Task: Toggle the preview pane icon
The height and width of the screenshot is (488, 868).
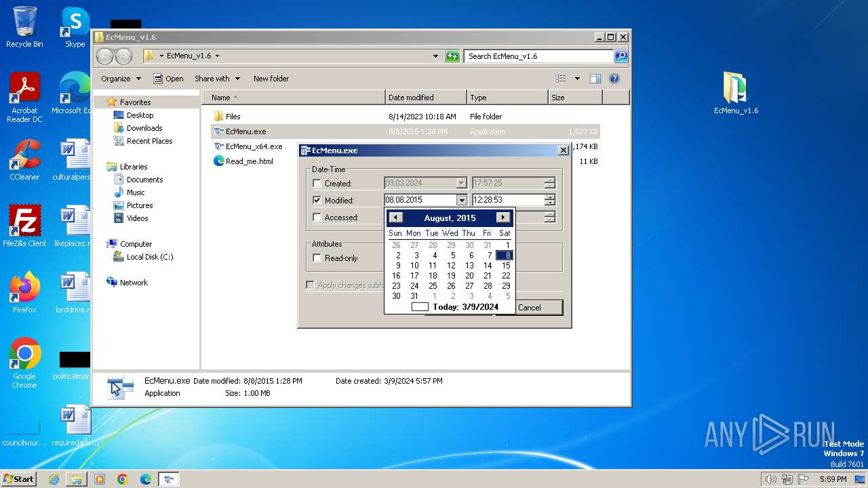Action: pyautogui.click(x=595, y=79)
